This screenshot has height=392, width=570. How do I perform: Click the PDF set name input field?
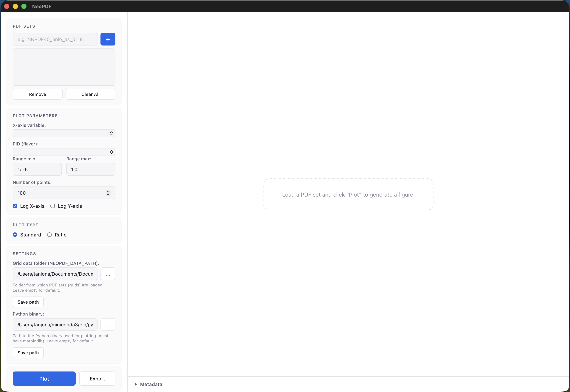pyautogui.click(x=55, y=39)
